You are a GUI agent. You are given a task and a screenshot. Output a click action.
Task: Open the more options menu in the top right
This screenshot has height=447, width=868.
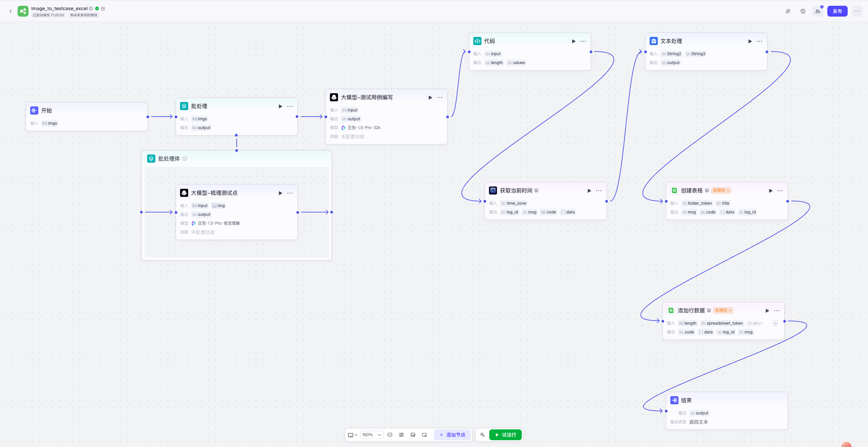coord(857,11)
